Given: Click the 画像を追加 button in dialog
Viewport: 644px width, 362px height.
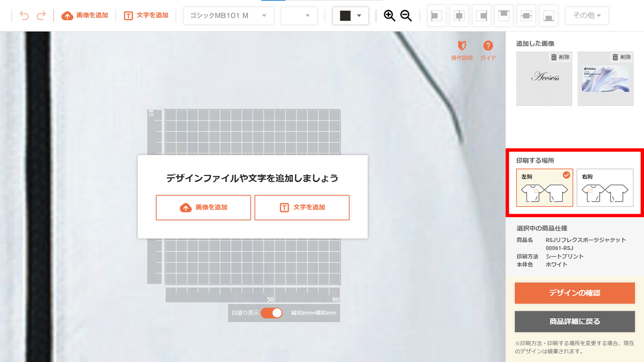Looking at the screenshot, I should (203, 208).
